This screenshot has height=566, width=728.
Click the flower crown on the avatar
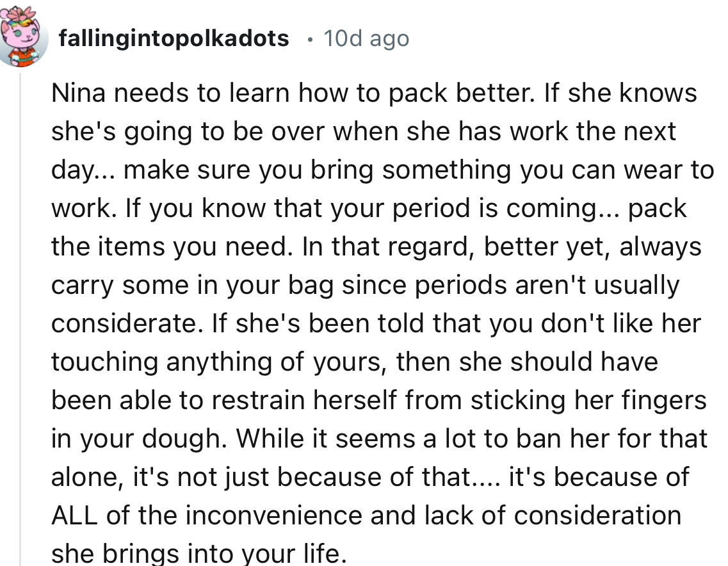(19, 13)
